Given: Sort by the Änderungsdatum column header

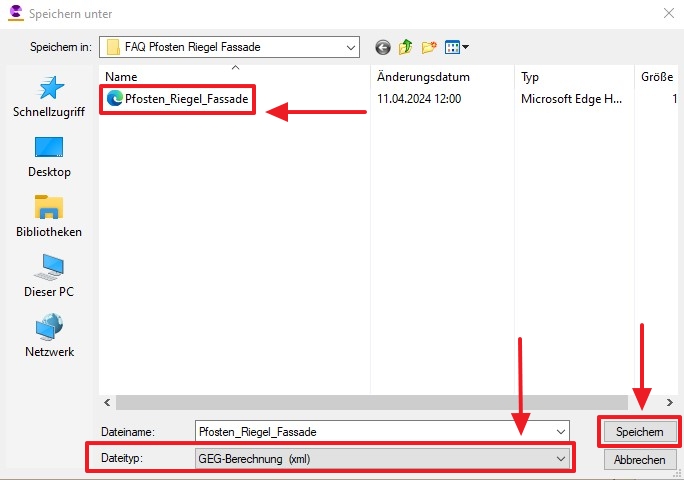Looking at the screenshot, I should point(442,77).
